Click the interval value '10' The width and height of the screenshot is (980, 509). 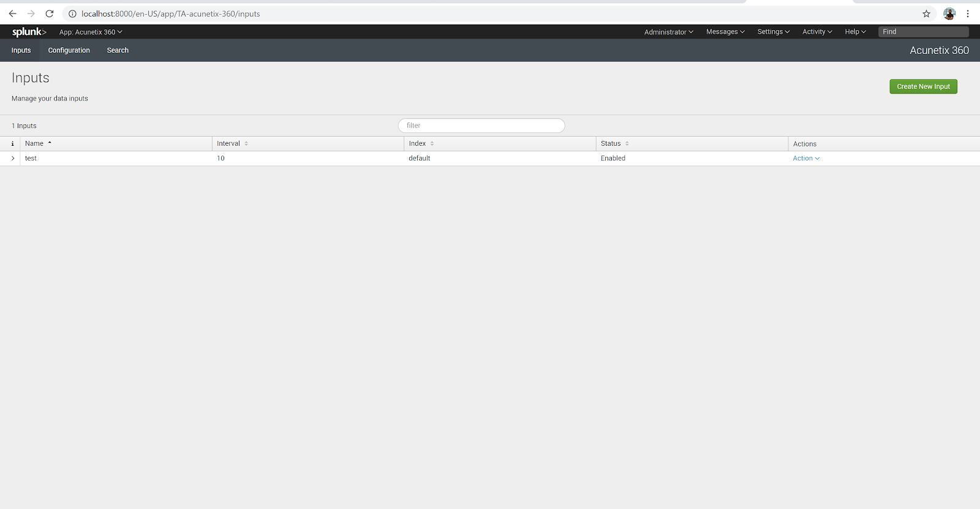(221, 158)
